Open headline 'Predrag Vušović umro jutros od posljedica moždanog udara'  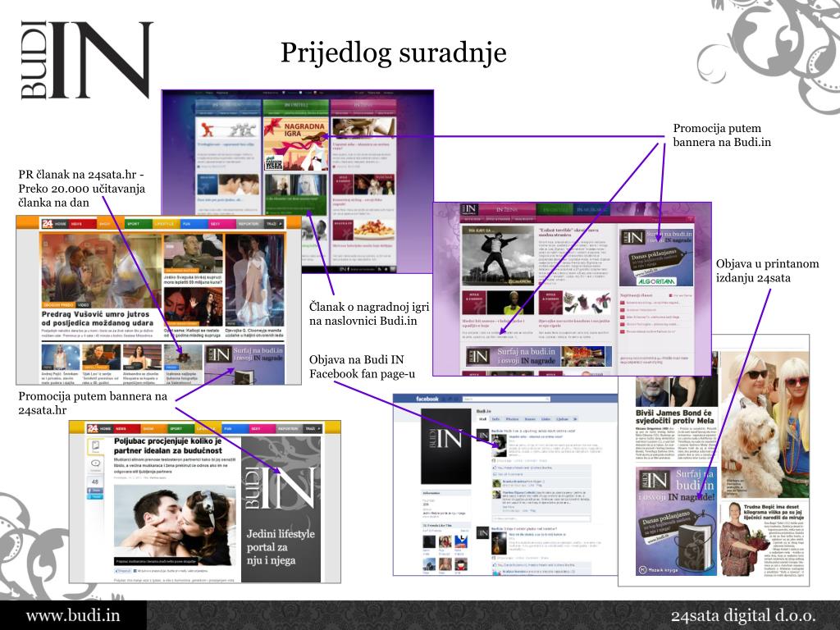coord(98,319)
